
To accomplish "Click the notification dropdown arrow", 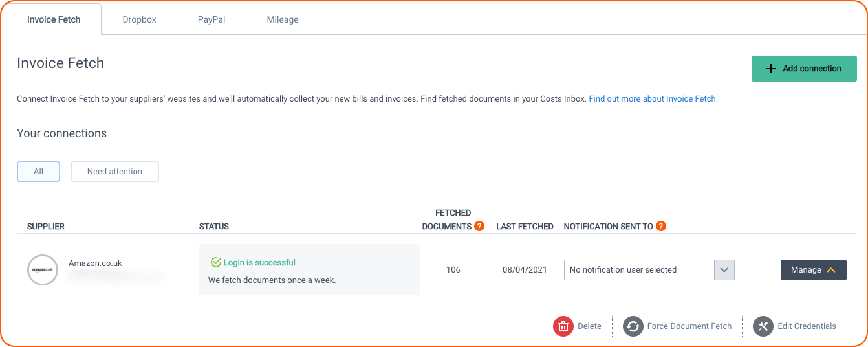I will click(x=724, y=270).
